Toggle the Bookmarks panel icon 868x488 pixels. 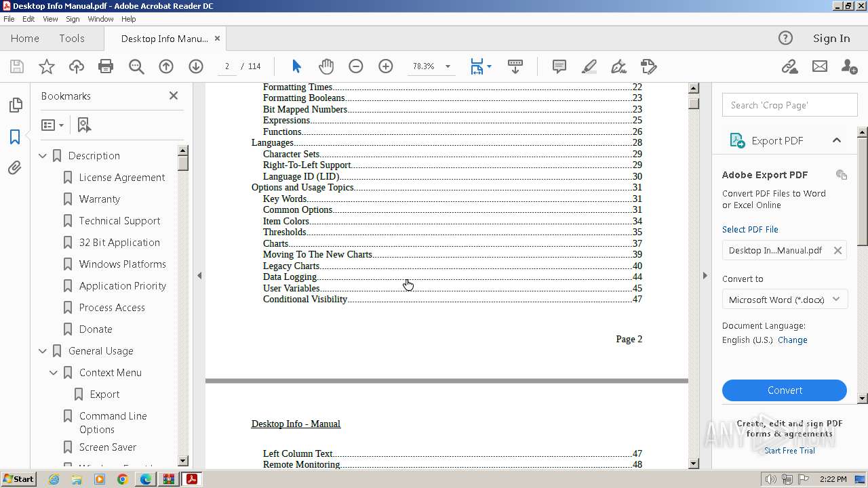coord(15,136)
